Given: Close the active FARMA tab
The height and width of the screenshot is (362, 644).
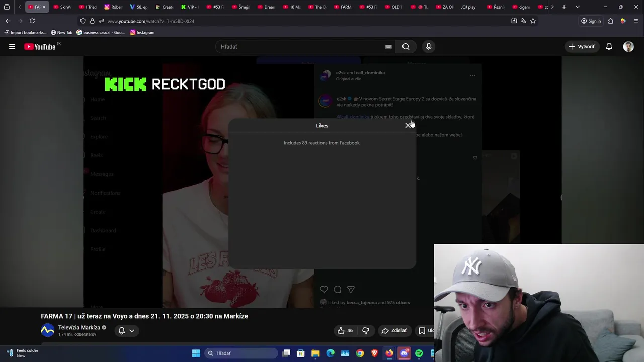Looking at the screenshot, I should (x=44, y=7).
